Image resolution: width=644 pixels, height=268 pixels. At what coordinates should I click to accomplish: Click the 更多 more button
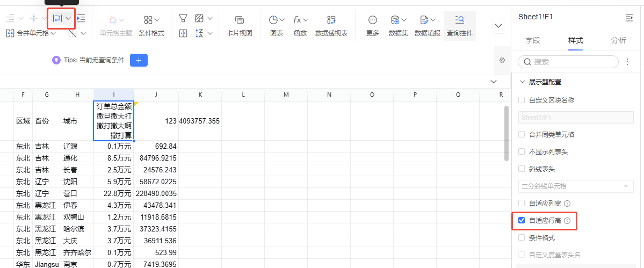[372, 25]
